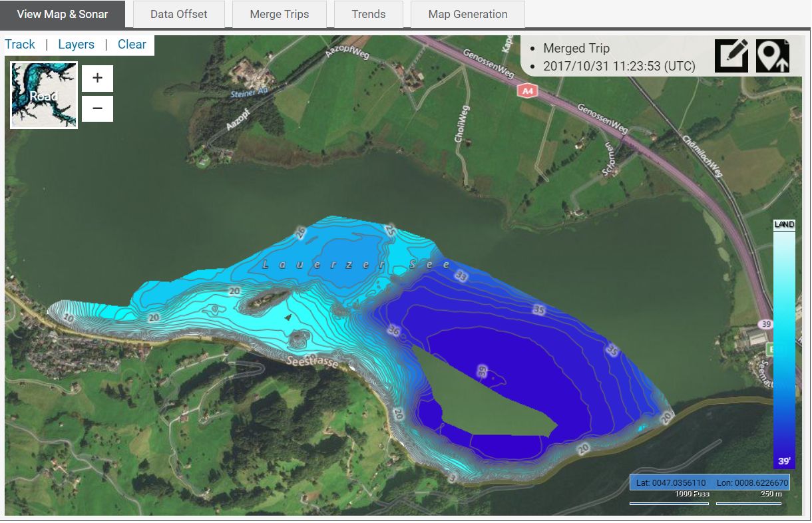Zoom out with the minus button

[x=97, y=108]
